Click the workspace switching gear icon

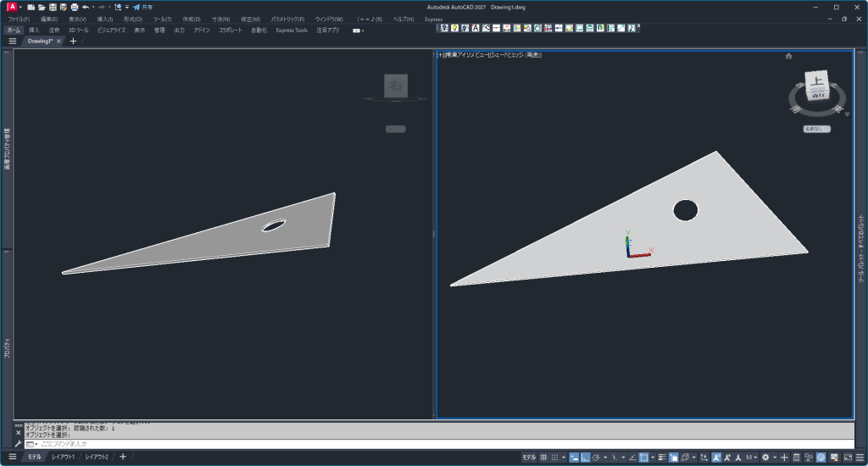(765, 458)
